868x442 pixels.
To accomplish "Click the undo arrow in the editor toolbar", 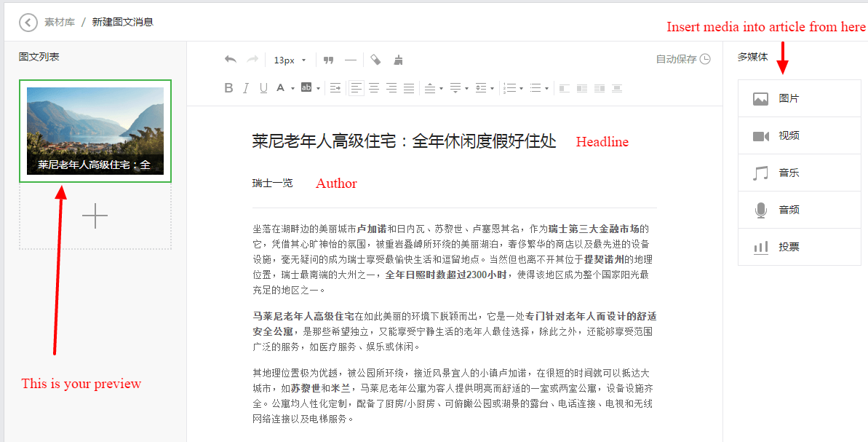I will coord(231,59).
